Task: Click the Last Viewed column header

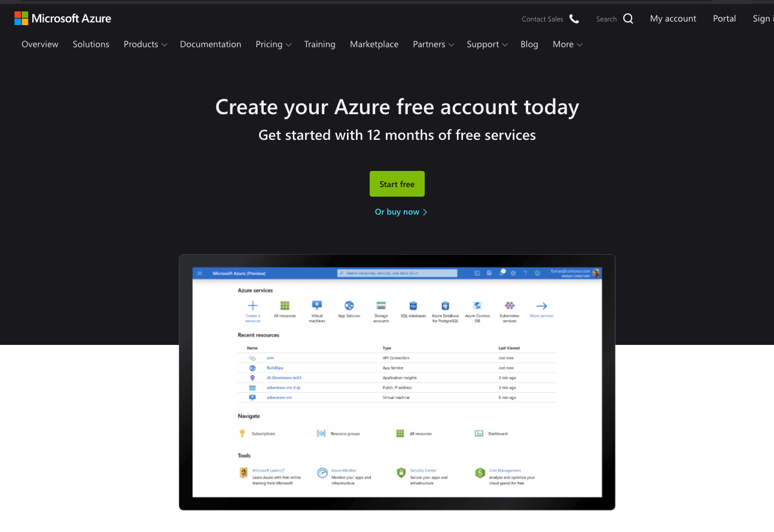Action: [509, 348]
